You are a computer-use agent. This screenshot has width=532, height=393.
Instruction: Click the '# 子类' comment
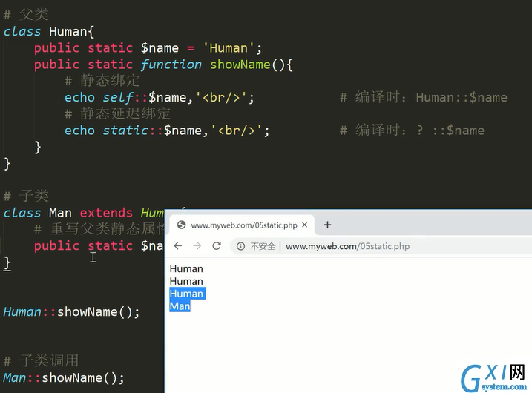tap(26, 196)
